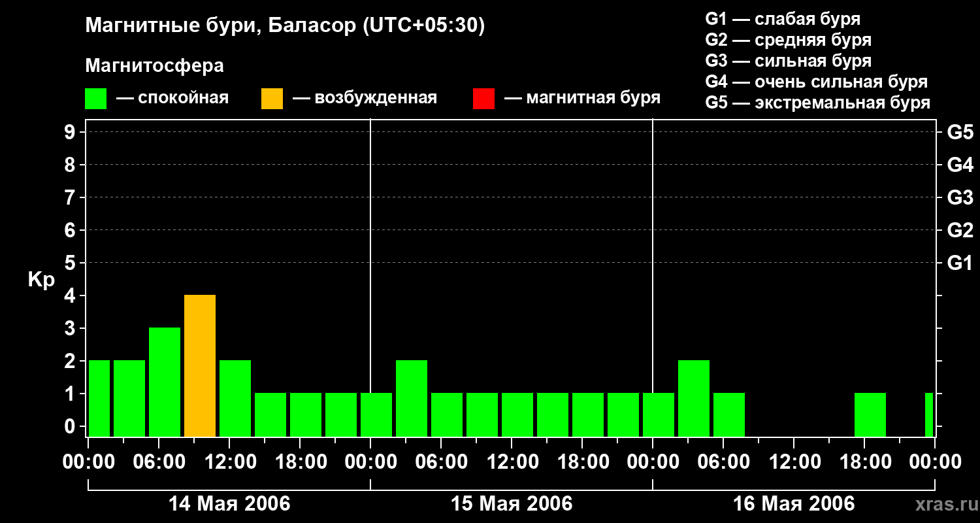
Task: Click the 'G3' right axis label
Action: [x=960, y=197]
